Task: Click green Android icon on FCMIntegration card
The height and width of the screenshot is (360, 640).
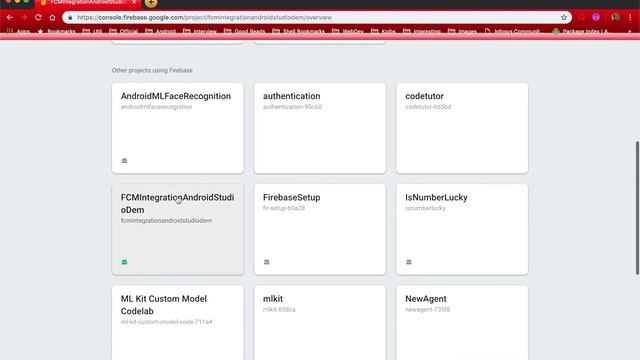Action: coord(124,262)
